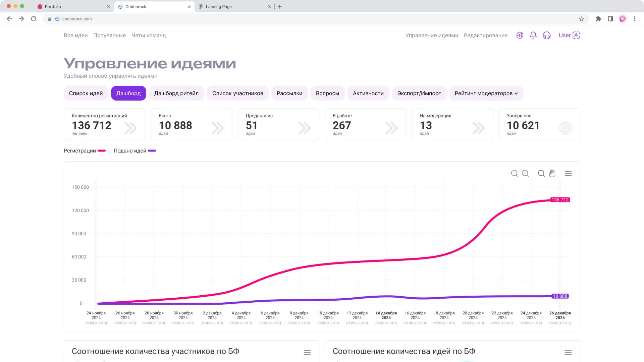
Task: Toggle the Регистрации series in the legend
Action: tap(84, 150)
